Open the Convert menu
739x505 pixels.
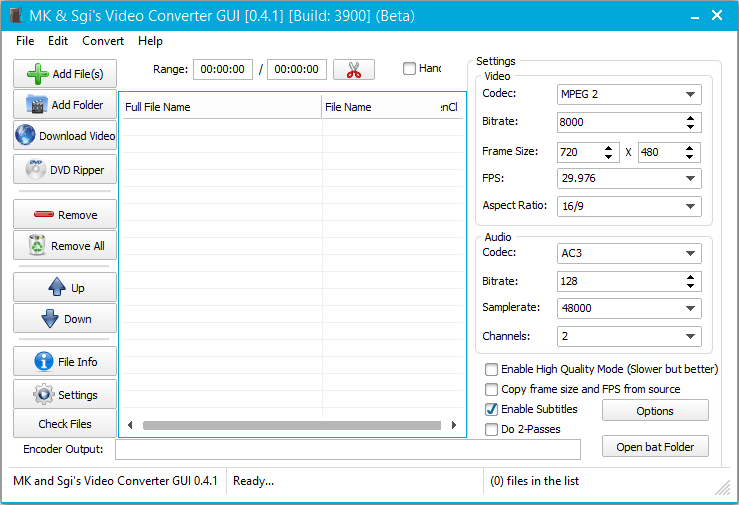tap(103, 41)
